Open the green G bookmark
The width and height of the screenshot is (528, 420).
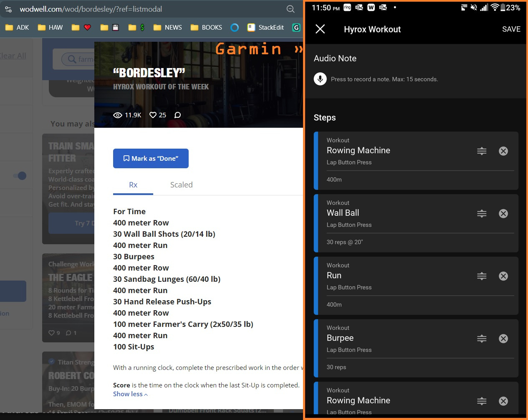[x=296, y=28]
